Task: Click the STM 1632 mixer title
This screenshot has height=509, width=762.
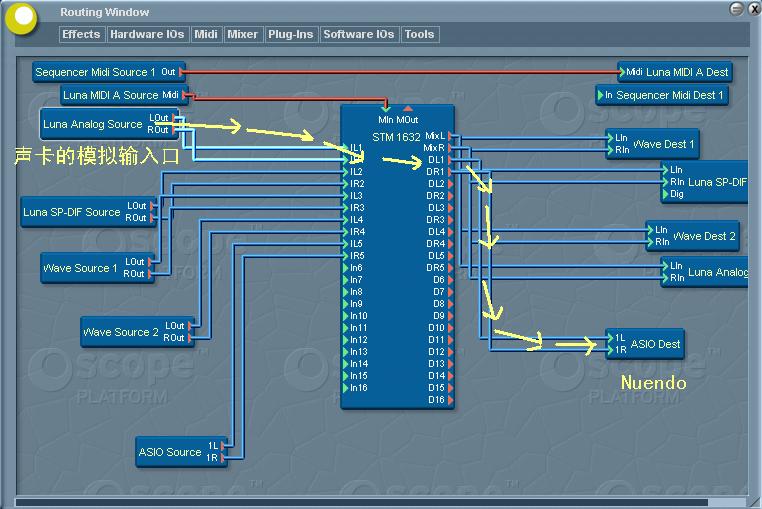Action: (x=396, y=138)
